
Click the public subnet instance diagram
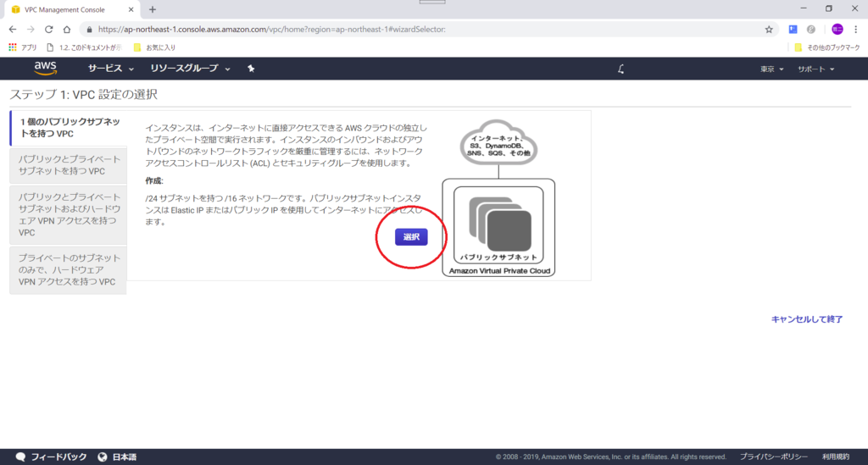pos(498,225)
